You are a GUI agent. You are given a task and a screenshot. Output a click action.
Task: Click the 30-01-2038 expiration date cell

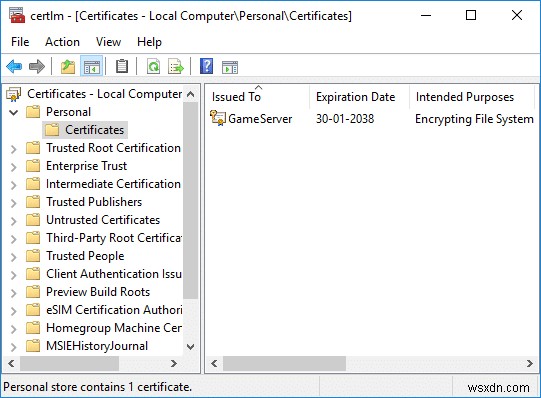[345, 119]
